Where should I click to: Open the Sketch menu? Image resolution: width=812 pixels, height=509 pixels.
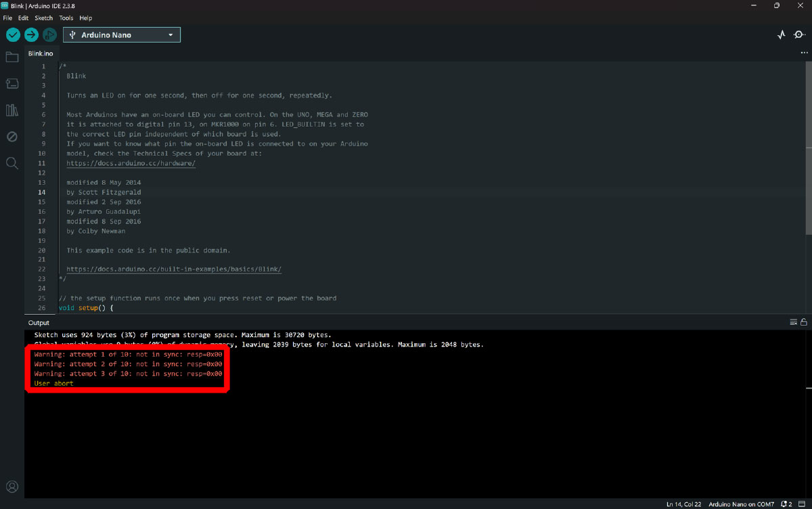pos(43,18)
